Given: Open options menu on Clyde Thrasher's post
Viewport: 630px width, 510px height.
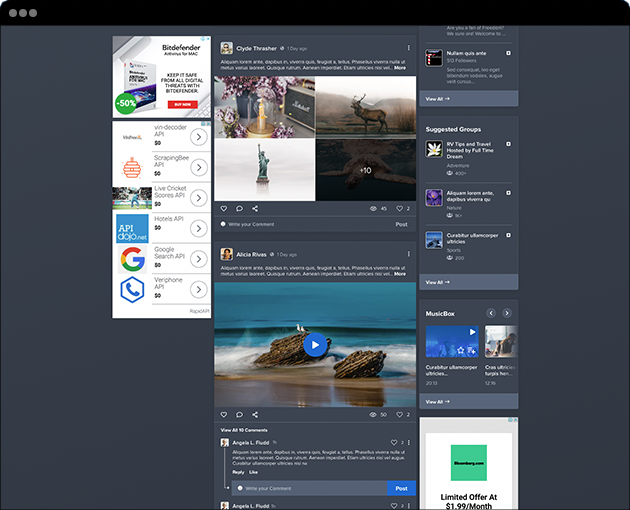Looking at the screenshot, I should pos(409,48).
